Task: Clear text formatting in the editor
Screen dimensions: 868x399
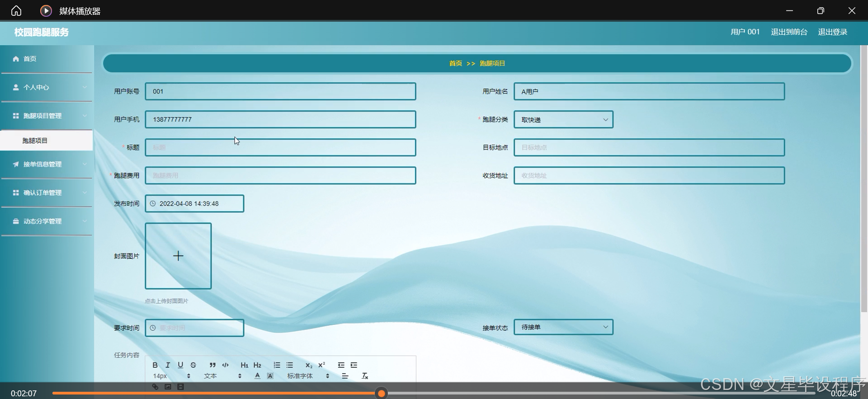Action: [365, 376]
